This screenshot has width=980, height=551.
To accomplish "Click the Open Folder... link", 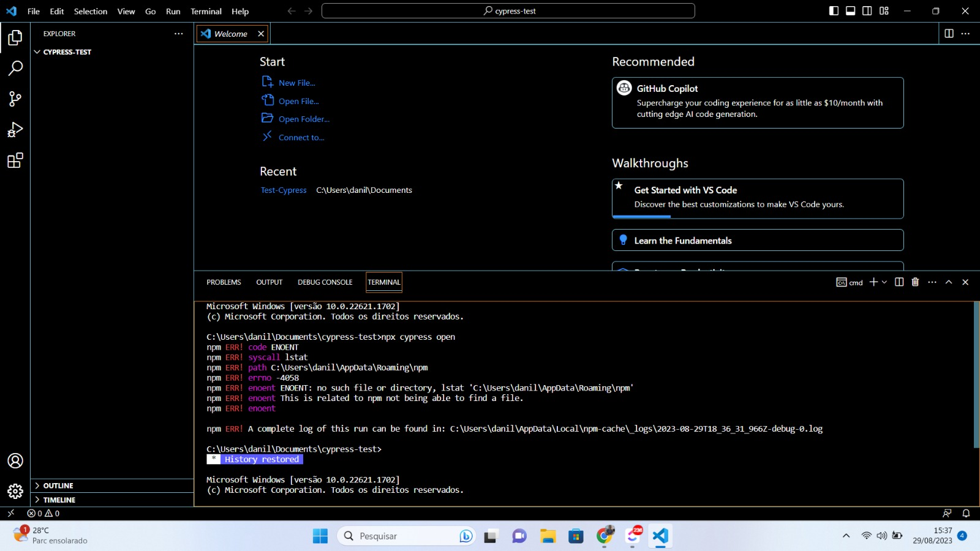I will point(304,119).
